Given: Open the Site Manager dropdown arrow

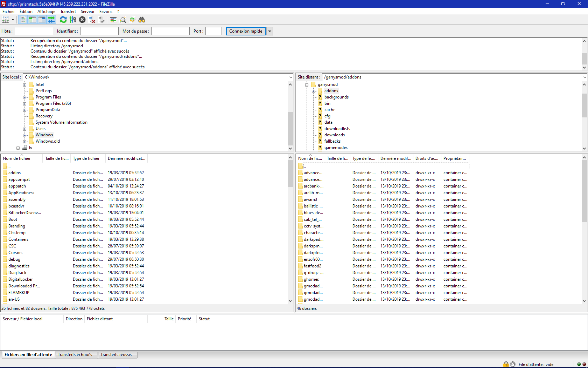Looking at the screenshot, I should coord(13,20).
